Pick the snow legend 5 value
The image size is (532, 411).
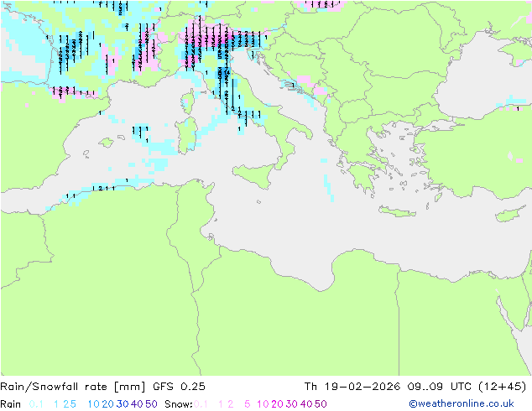click(x=247, y=404)
